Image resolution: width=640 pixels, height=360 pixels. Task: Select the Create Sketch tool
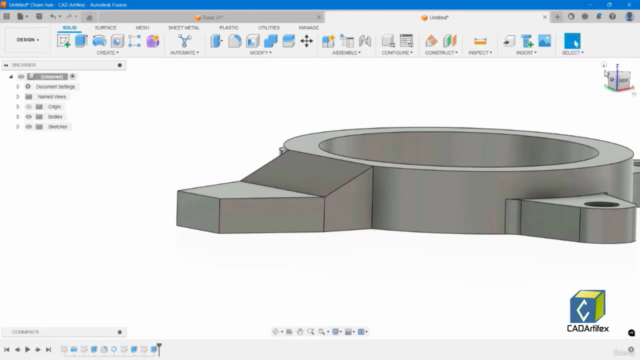[63, 41]
